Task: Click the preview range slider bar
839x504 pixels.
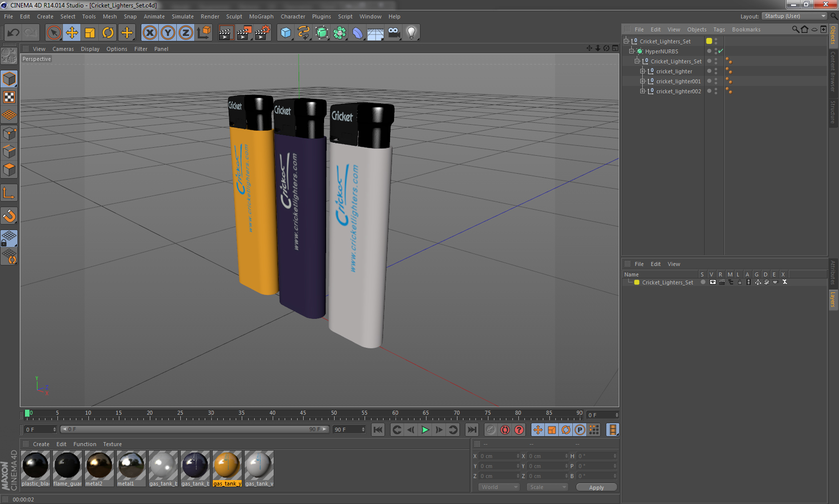Action: (x=195, y=429)
